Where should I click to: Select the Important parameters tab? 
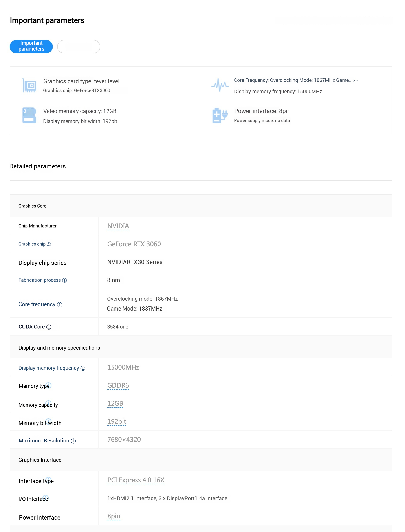[x=31, y=46]
